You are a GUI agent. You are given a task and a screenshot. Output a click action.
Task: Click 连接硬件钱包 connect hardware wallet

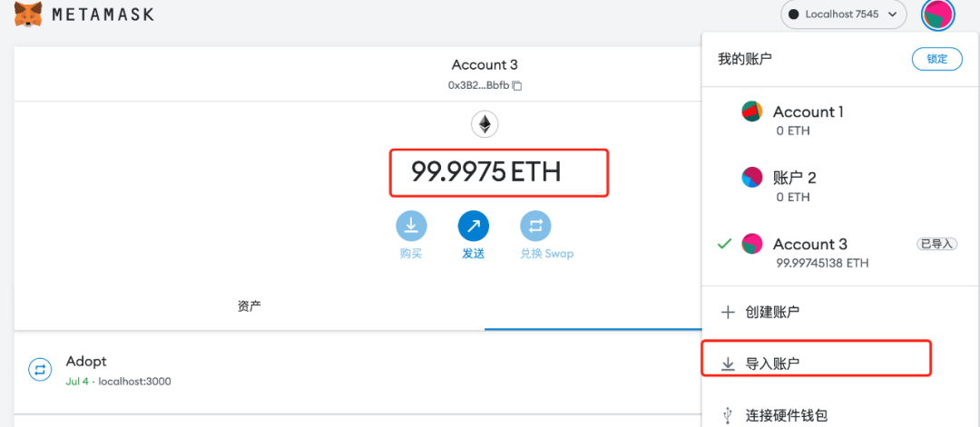point(840,414)
